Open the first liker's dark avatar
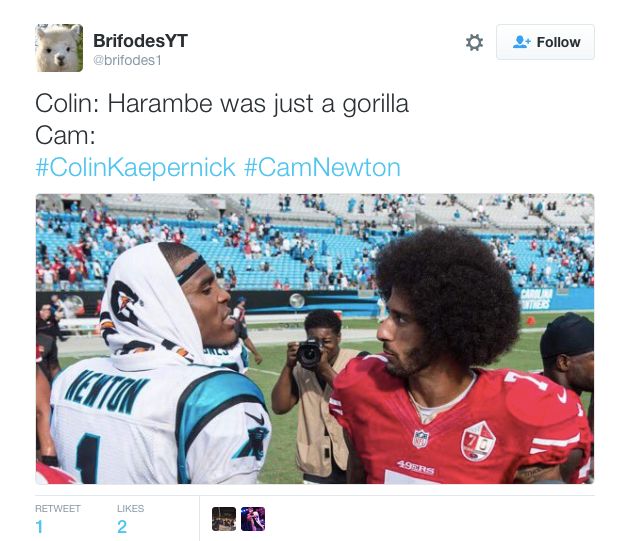635x541 pixels. coord(224,519)
